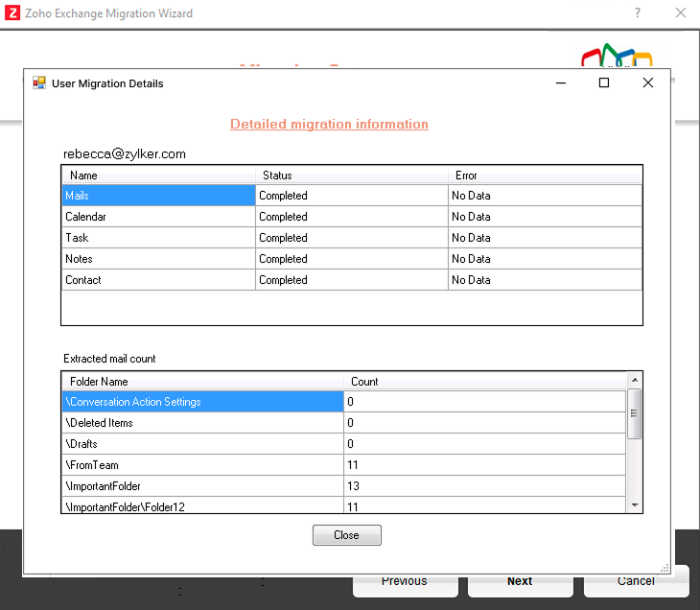Viewport: 700px width, 610px height.
Task: Click the Close button in the details dialog
Action: pos(347,535)
